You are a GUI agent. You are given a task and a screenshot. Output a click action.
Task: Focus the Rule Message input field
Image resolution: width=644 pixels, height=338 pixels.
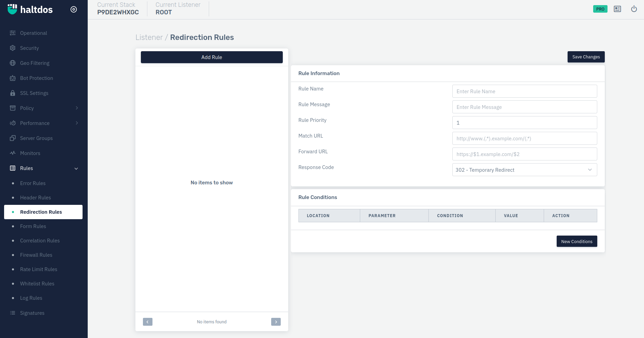pos(525,107)
